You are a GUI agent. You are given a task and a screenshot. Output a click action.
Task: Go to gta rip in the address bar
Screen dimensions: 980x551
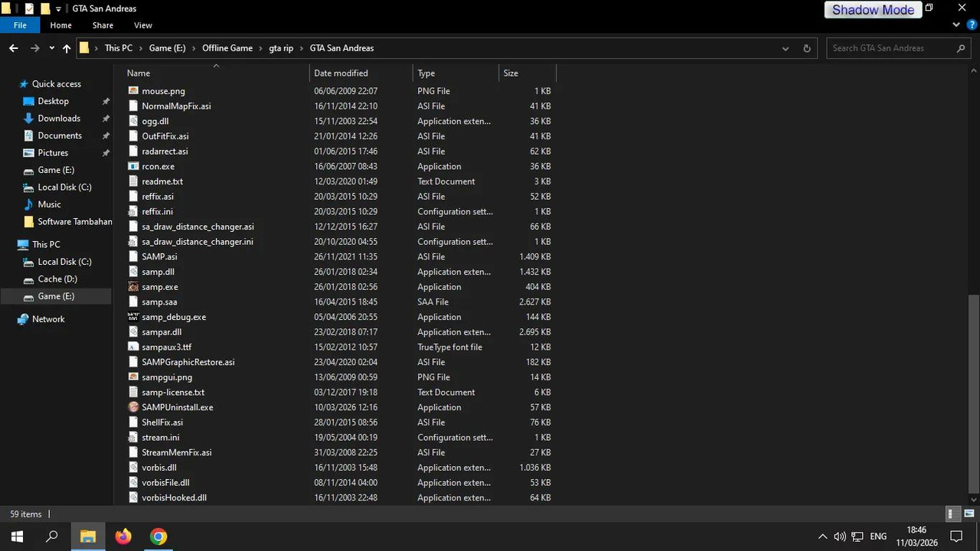[x=281, y=48]
